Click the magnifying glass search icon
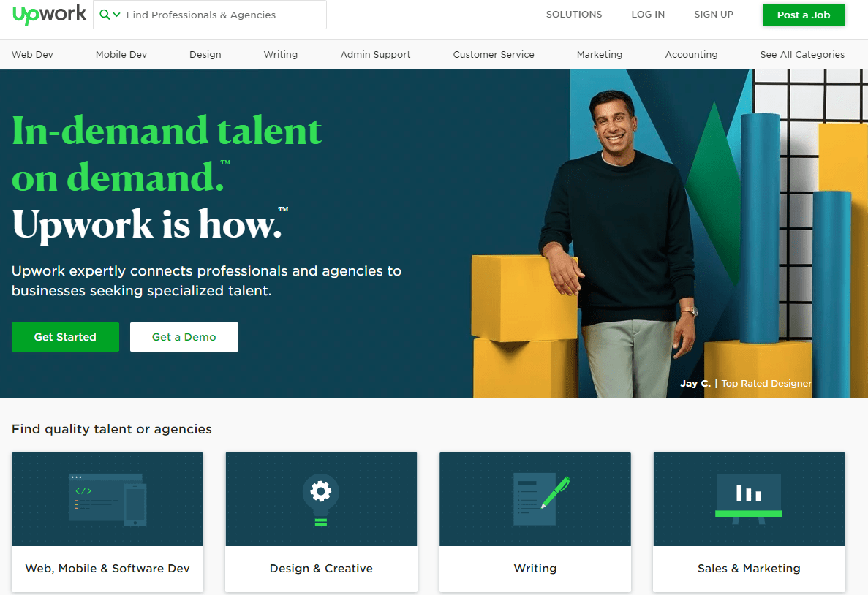This screenshot has height=595, width=868. [105, 15]
